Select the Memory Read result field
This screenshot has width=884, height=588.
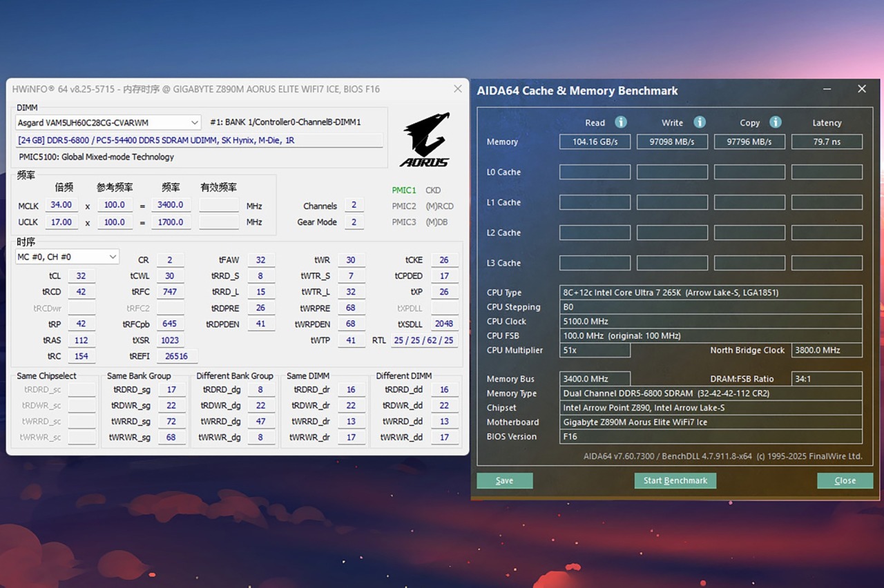[595, 142]
